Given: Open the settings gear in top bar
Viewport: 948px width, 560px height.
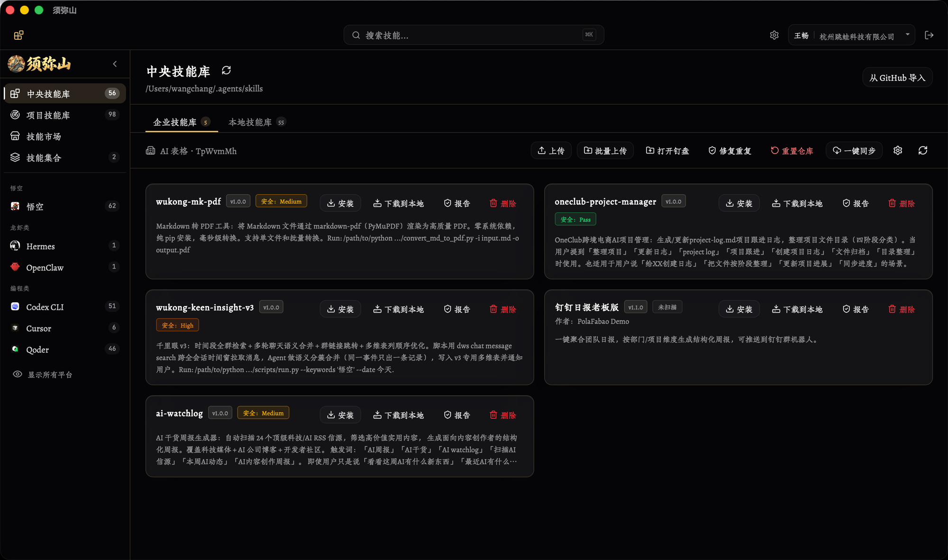Looking at the screenshot, I should click(774, 36).
